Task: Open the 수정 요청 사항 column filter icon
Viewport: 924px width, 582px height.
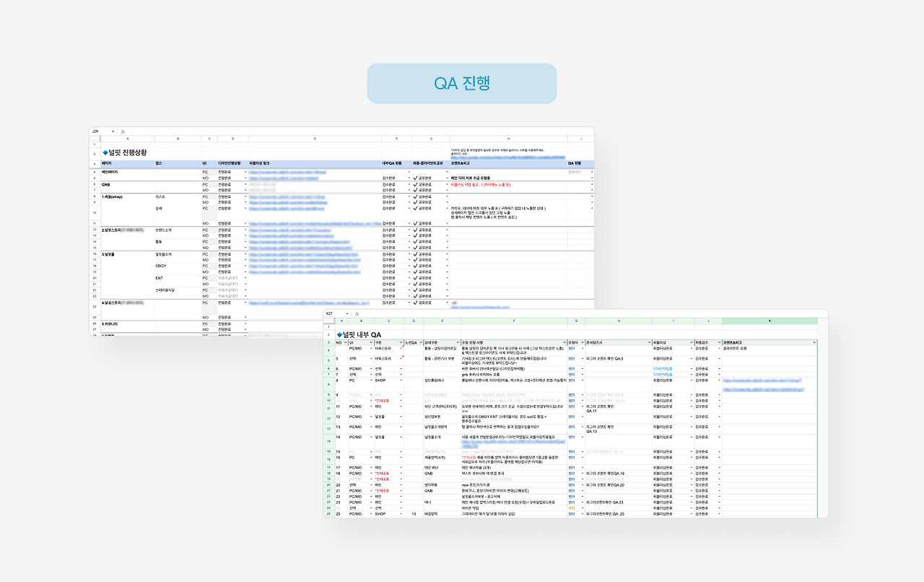Action: click(563, 342)
